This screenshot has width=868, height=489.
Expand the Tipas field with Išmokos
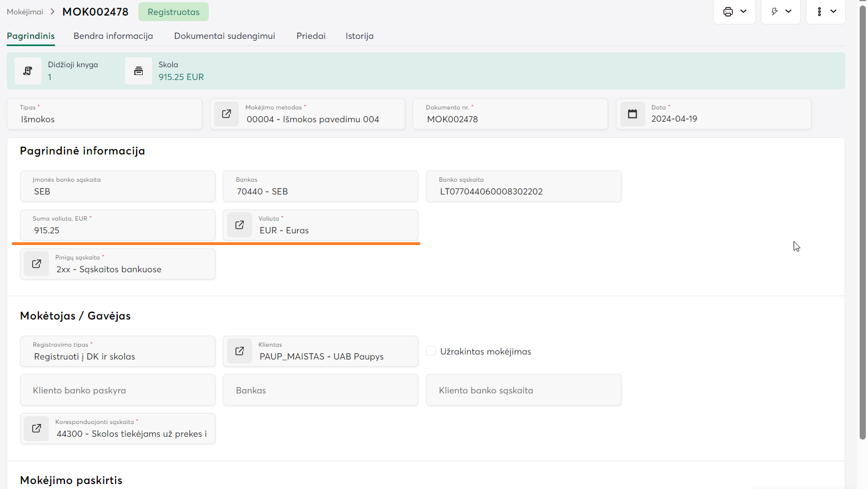click(x=104, y=114)
